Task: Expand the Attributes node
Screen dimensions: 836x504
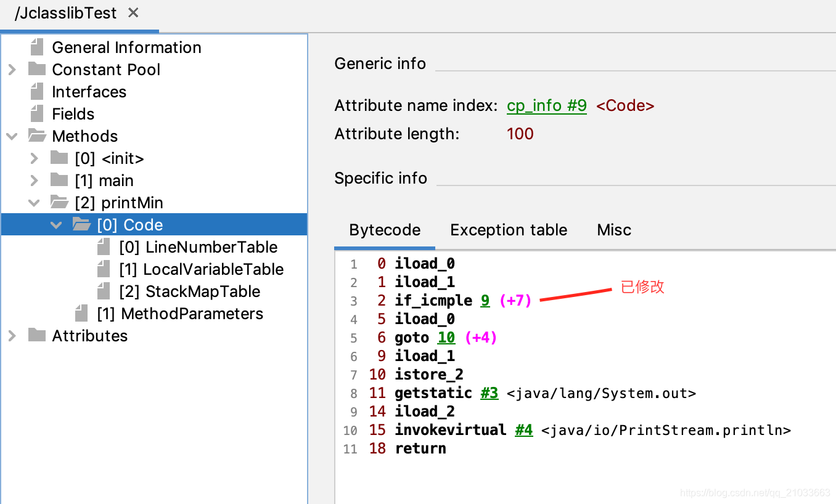Action: 12,336
